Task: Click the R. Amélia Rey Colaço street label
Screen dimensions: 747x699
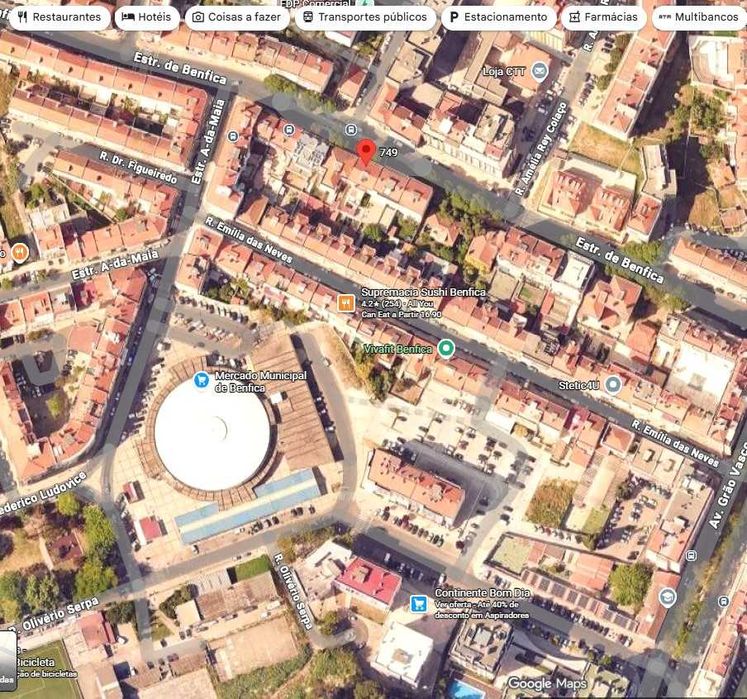Action: (x=541, y=148)
